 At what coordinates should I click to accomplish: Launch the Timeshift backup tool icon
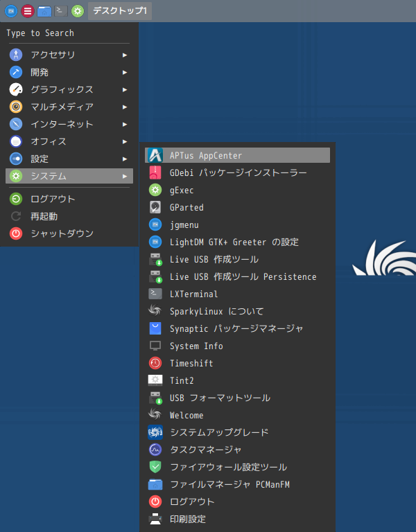pos(155,363)
